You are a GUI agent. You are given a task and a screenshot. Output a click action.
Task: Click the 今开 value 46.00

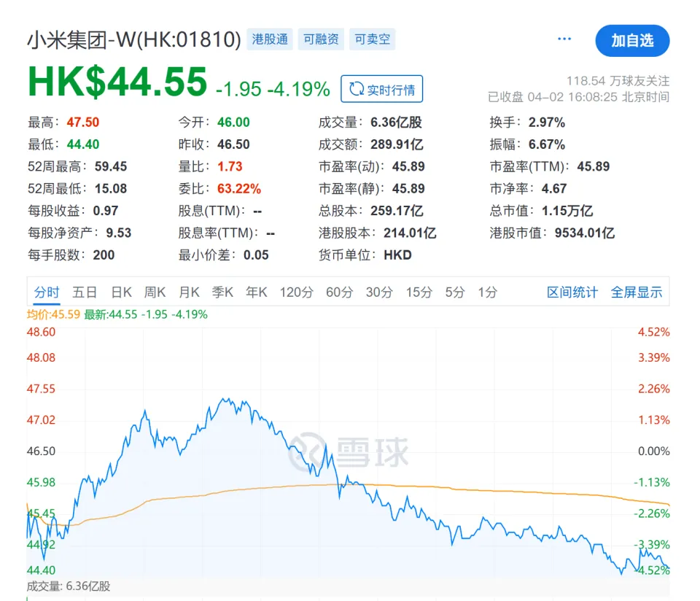(x=233, y=123)
